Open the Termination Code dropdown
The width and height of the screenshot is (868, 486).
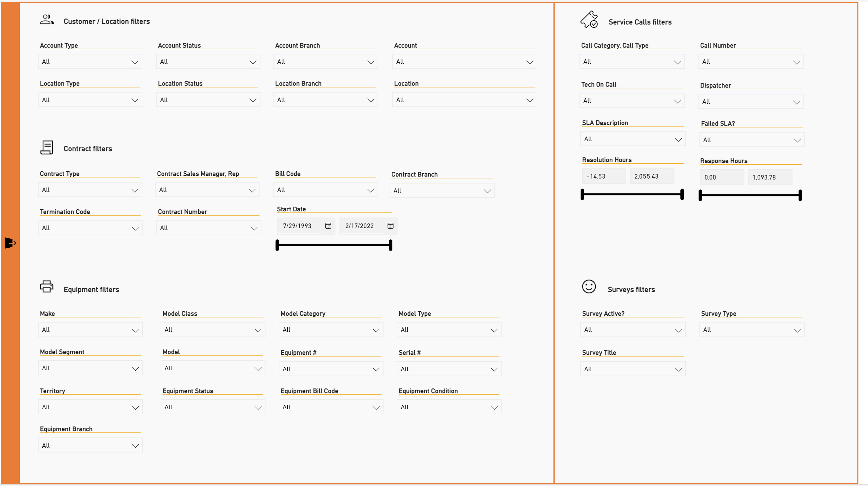pyautogui.click(x=90, y=228)
